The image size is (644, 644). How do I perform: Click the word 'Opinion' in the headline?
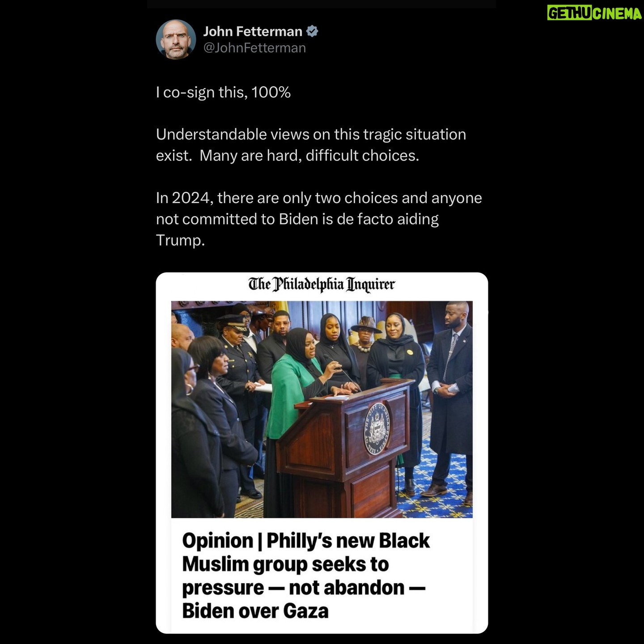[x=217, y=541]
